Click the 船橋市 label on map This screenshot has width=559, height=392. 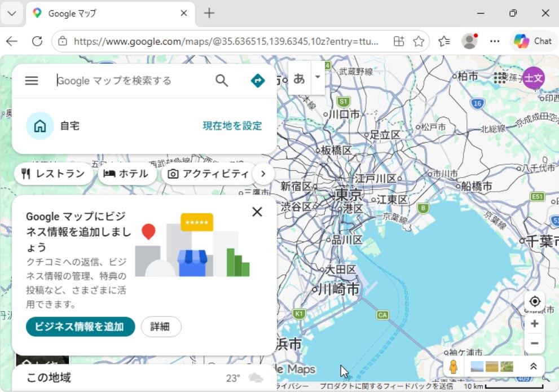[x=477, y=186]
